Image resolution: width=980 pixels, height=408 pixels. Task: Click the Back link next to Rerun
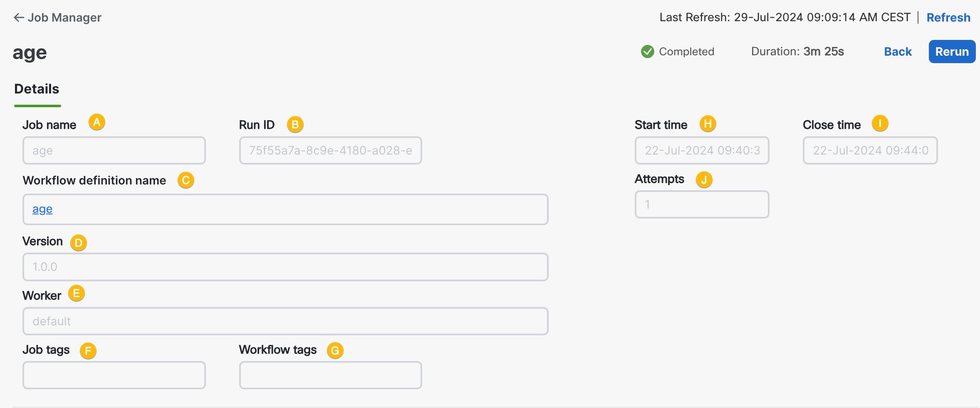pos(898,52)
